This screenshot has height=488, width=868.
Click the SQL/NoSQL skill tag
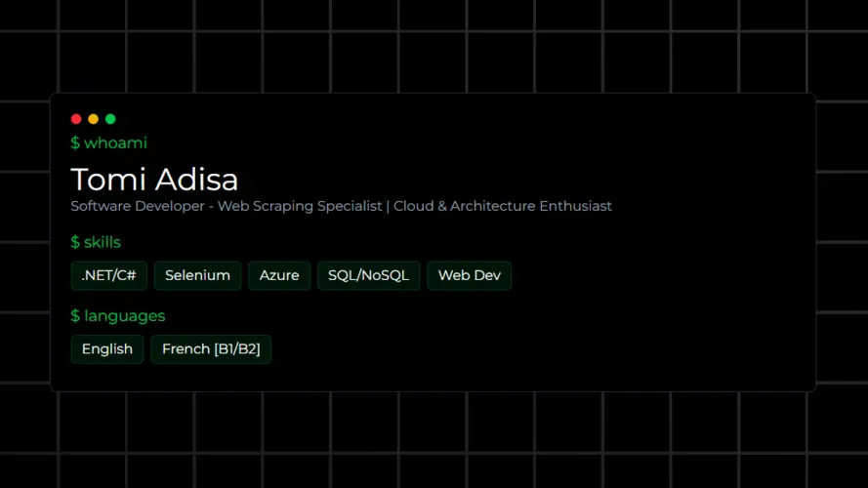[369, 275]
